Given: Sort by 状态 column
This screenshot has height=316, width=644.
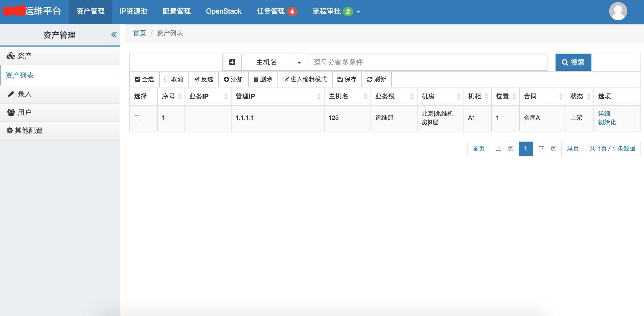Looking at the screenshot, I should tap(580, 96).
